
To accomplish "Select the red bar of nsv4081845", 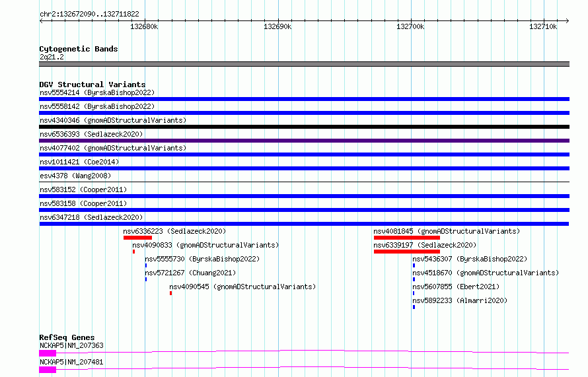I will tap(407, 238).
